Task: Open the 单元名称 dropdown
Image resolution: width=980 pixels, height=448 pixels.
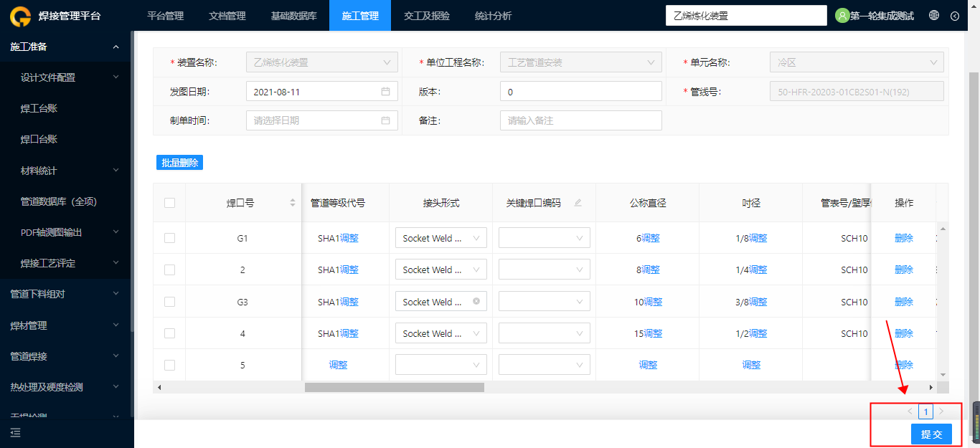Action: 857,62
